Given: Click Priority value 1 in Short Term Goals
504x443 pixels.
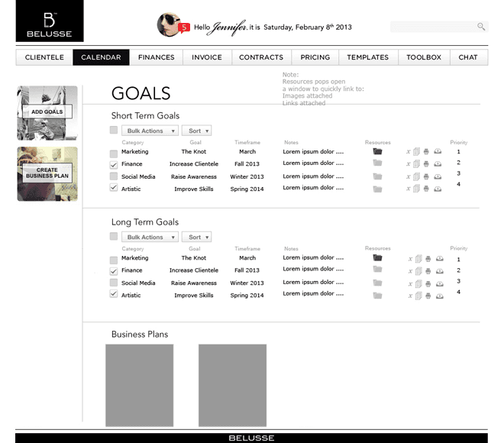Looking at the screenshot, I should (459, 152).
